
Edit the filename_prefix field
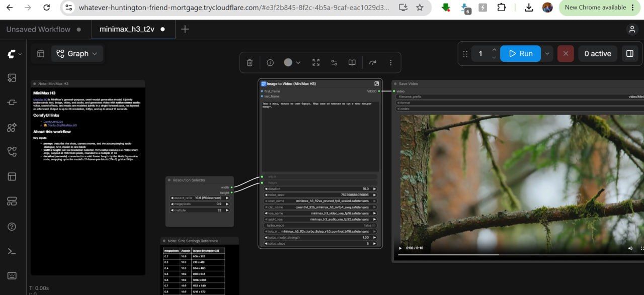[520, 96]
